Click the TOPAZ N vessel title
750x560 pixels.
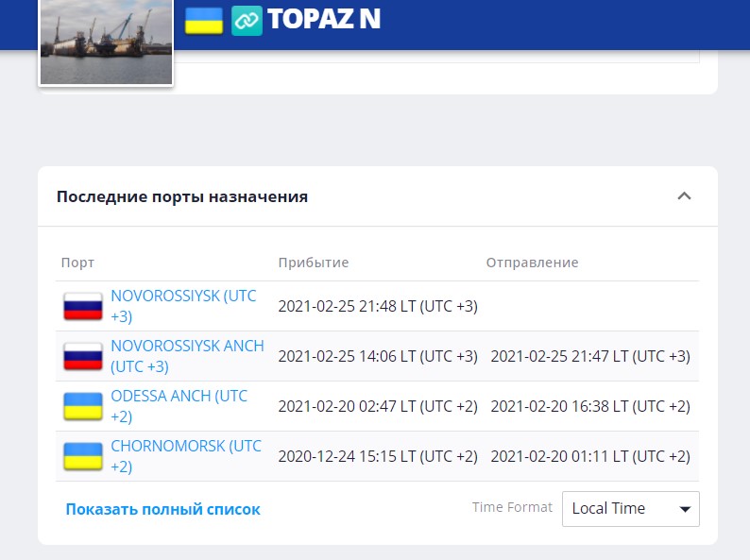coord(324,19)
